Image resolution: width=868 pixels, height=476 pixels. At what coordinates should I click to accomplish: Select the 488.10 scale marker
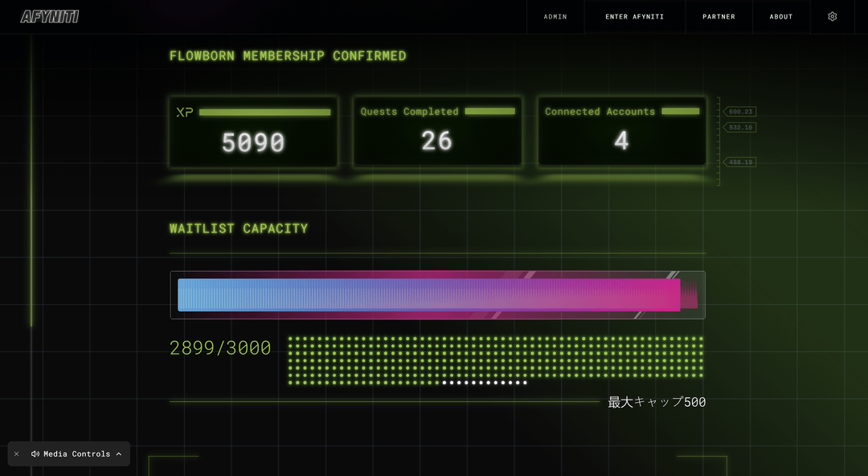coord(740,162)
